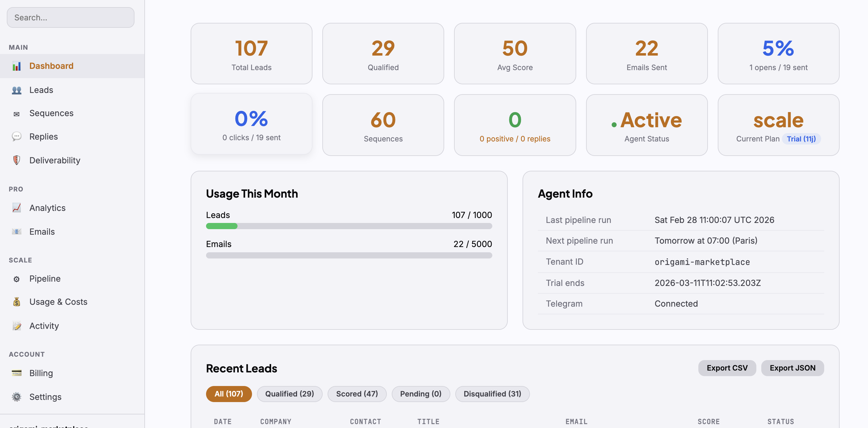Click the Deliverability shield icon
The height and width of the screenshot is (428, 868).
click(x=17, y=160)
